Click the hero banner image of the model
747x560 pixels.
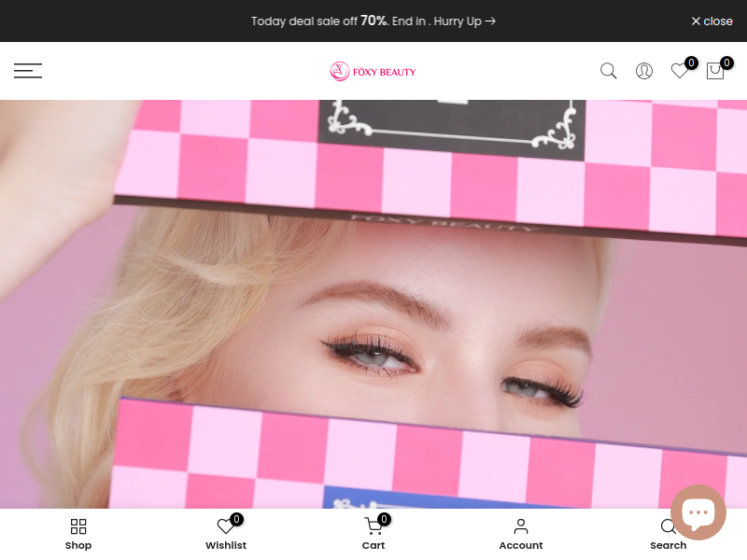(x=373, y=308)
